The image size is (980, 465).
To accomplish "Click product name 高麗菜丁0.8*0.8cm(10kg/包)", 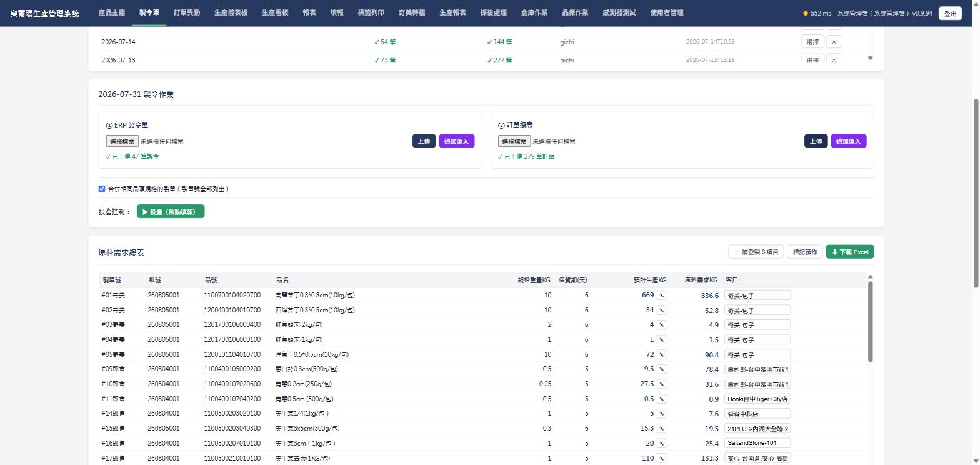I will point(315,295).
